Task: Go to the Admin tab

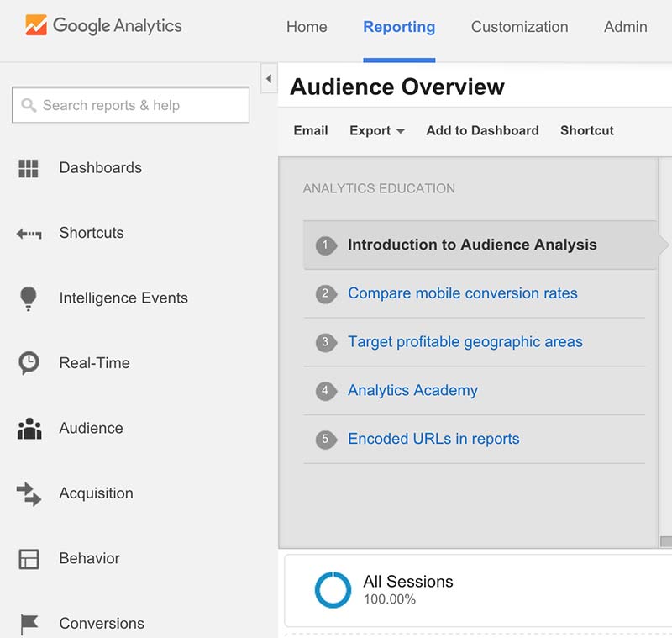Action: click(x=625, y=27)
